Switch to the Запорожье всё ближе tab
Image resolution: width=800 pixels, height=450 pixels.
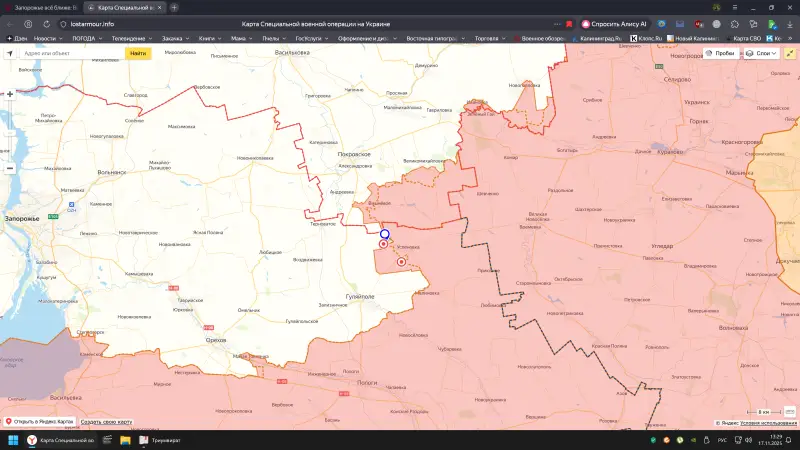[x=43, y=7]
